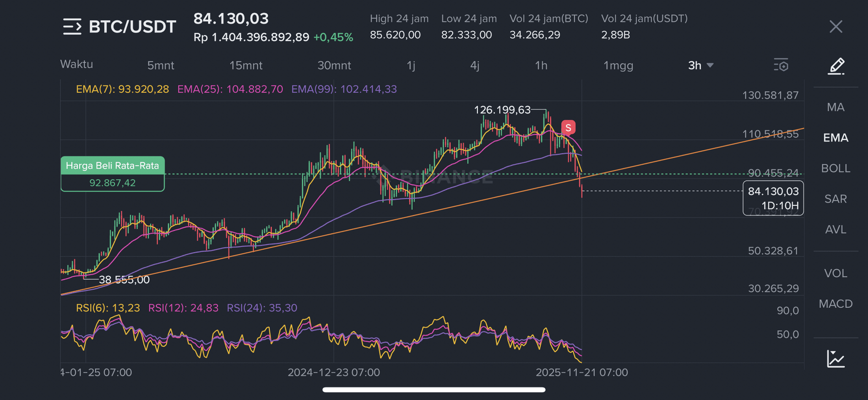Select the 4j timeframe
Image resolution: width=868 pixels, height=400 pixels.
point(475,65)
